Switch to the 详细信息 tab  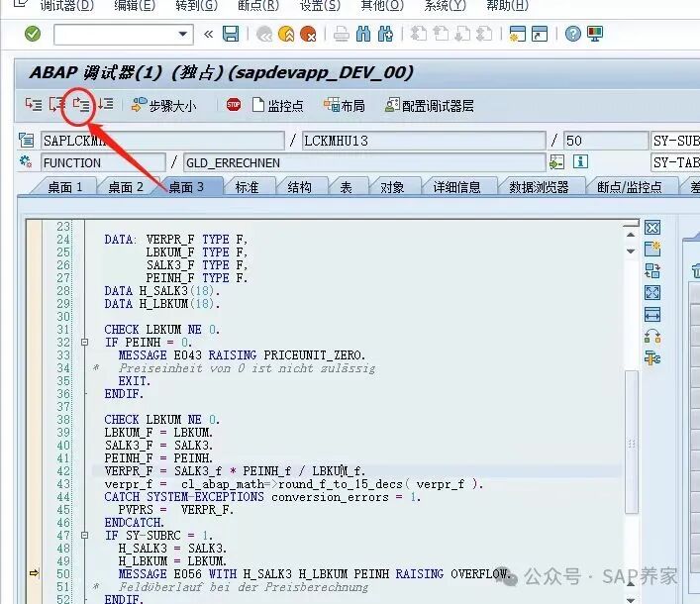coord(456,187)
